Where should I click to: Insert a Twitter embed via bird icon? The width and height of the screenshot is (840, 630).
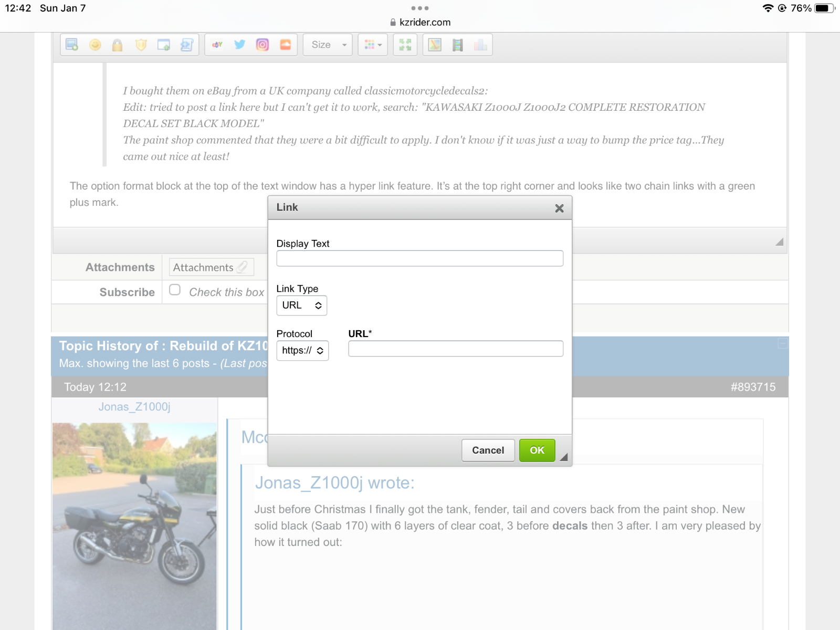coord(240,45)
